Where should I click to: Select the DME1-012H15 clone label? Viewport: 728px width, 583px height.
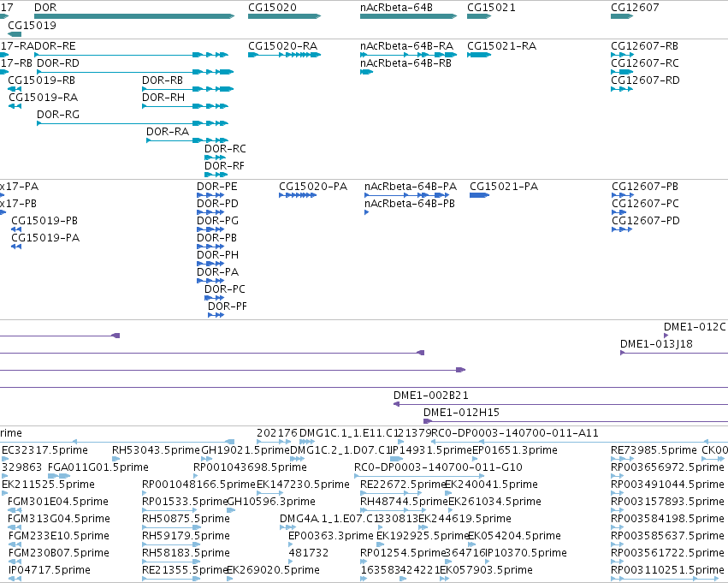point(461,413)
